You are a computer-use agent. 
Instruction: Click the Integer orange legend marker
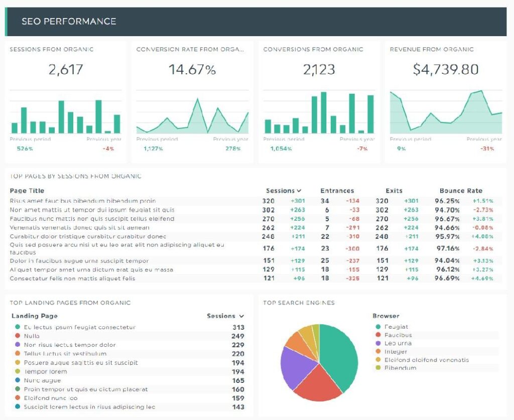pos(377,352)
